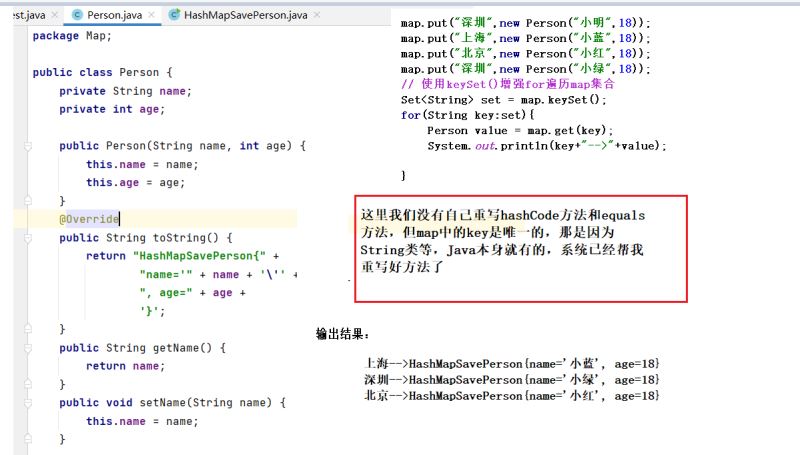
Task: Click the "HashMapSavePerson{" string literal
Action: (x=199, y=256)
